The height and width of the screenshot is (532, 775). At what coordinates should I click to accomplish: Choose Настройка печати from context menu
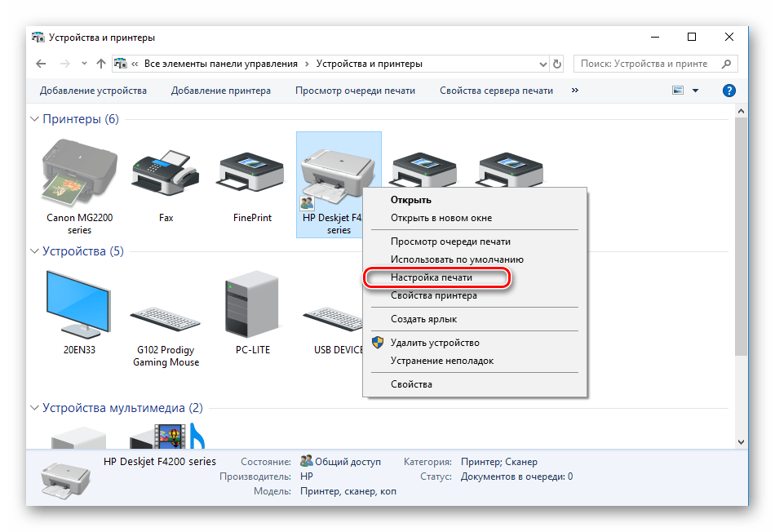431,277
